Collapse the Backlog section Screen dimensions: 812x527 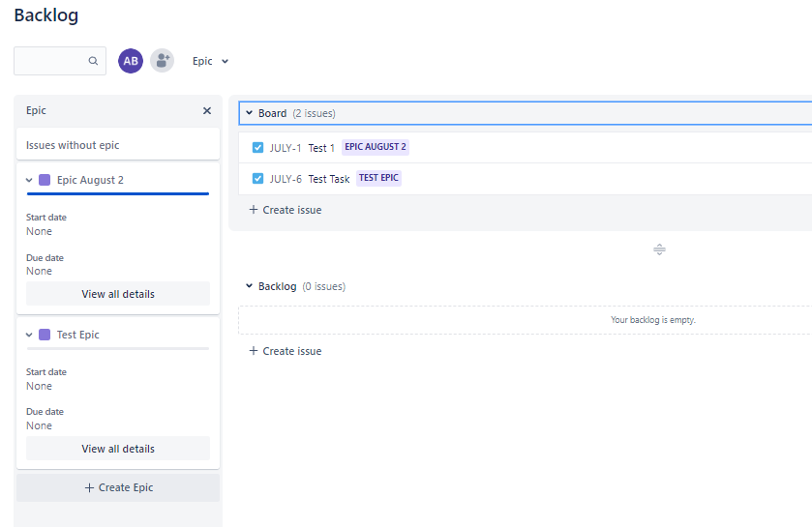coord(249,286)
